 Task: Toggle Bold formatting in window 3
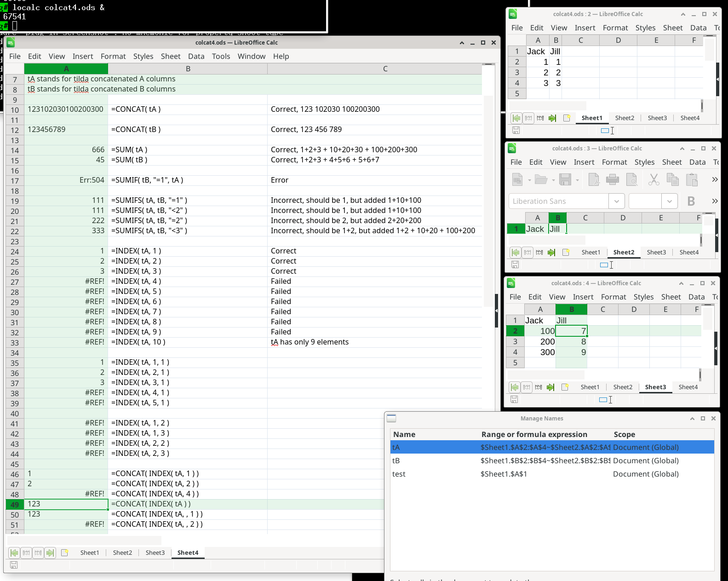tap(691, 201)
